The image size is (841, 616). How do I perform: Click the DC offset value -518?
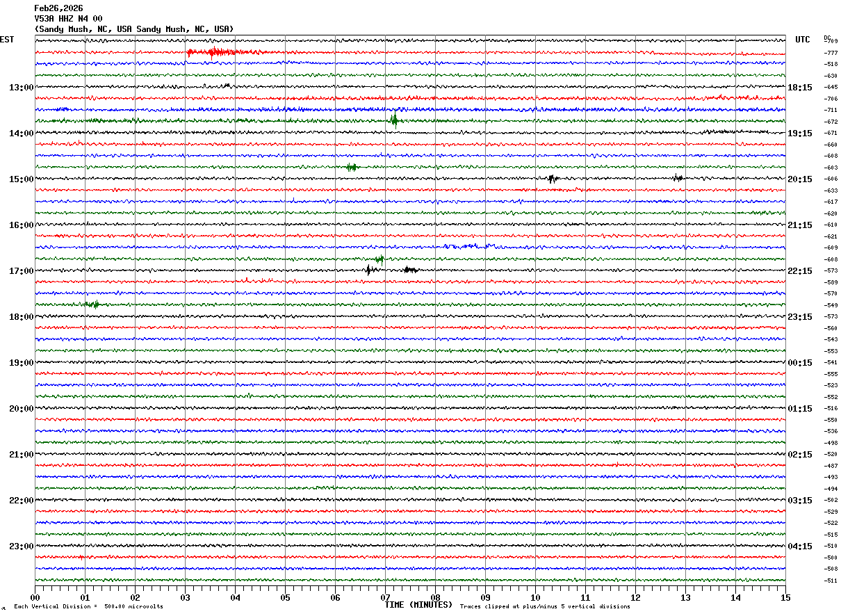[831, 65]
